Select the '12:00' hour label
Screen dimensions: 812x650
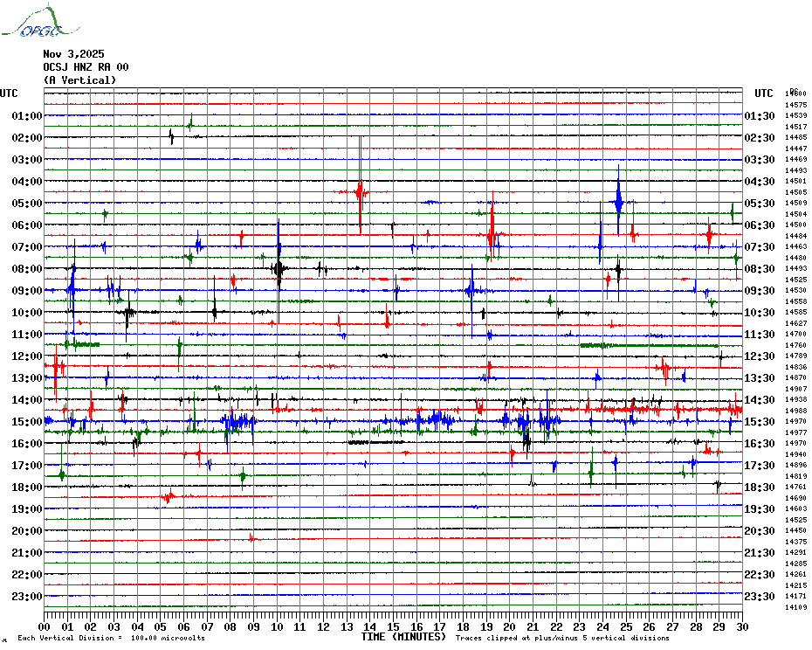(x=27, y=356)
